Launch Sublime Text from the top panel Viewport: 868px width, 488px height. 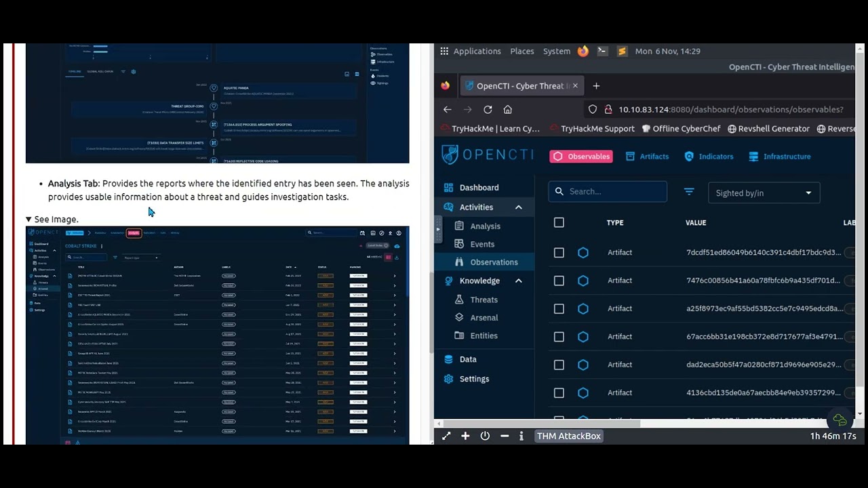click(622, 51)
